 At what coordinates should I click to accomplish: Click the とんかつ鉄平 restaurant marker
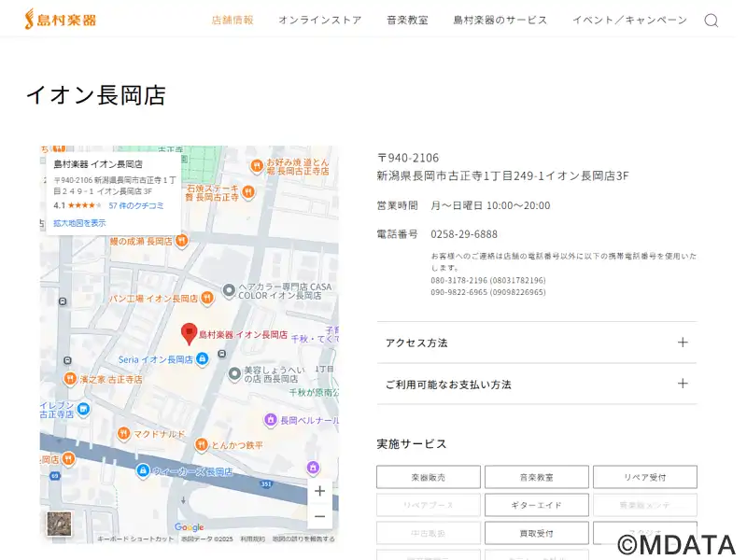[x=202, y=445]
